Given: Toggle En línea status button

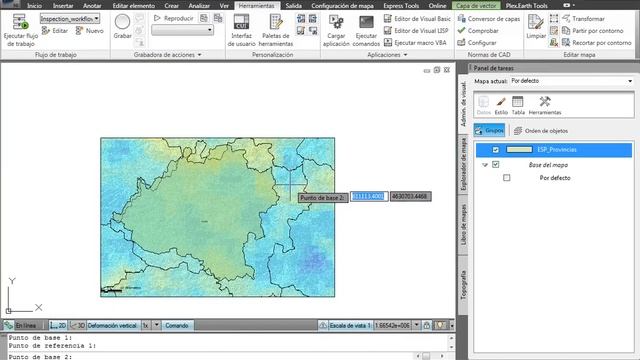Looking at the screenshot, I should [20, 325].
